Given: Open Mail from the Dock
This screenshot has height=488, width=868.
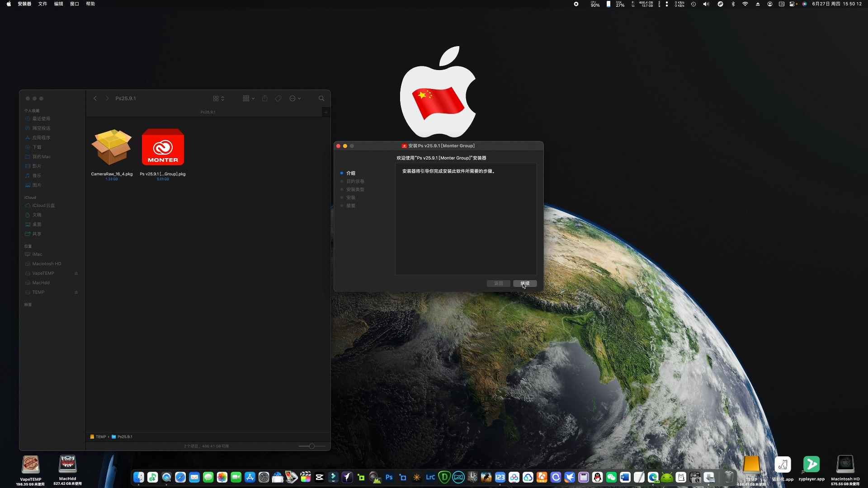Looking at the screenshot, I should click(194, 477).
